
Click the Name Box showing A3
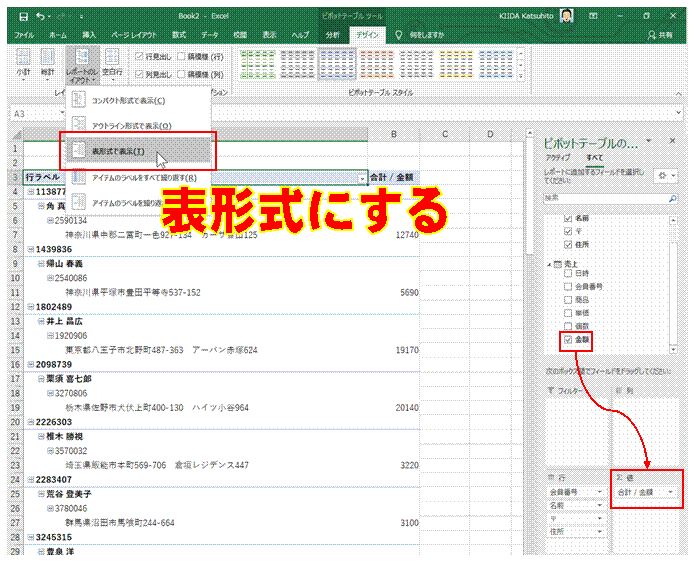coord(35,114)
